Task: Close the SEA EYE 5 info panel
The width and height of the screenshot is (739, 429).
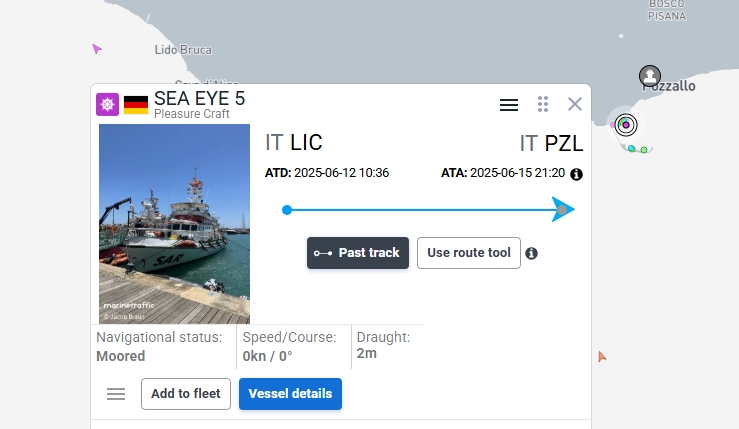Action: click(575, 104)
